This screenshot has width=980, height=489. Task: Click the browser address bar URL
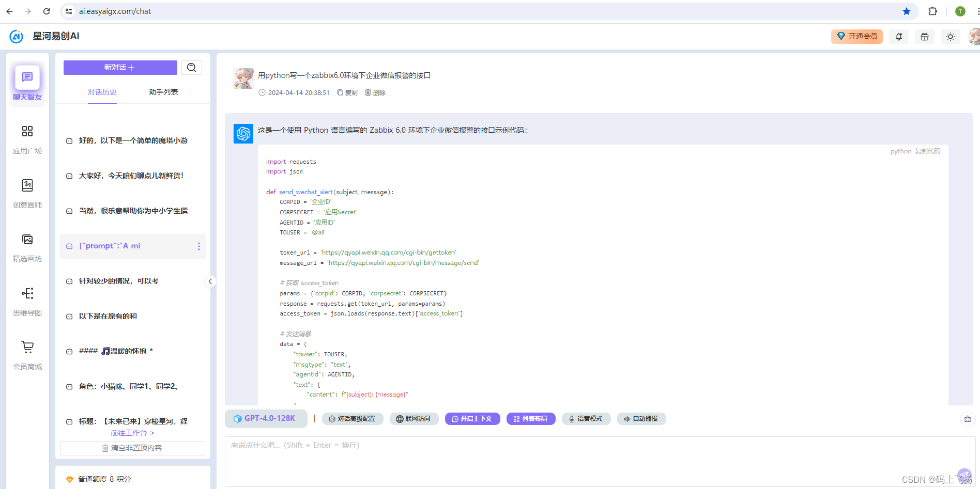[x=115, y=11]
